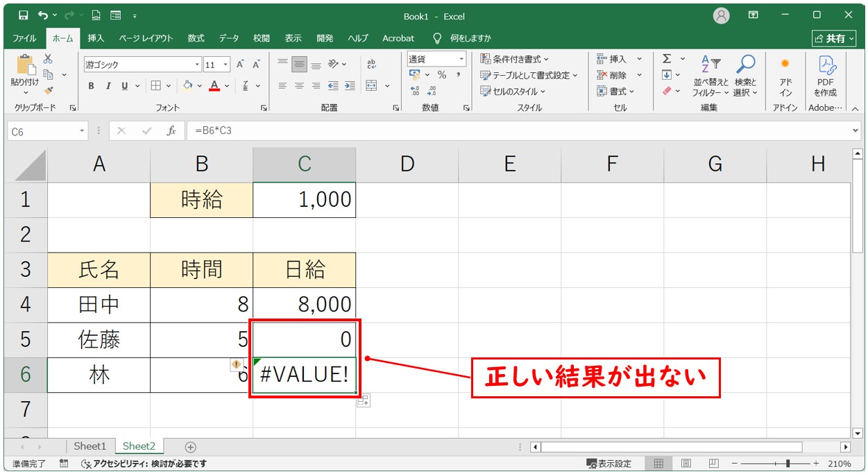Increase the indent

coord(350,86)
